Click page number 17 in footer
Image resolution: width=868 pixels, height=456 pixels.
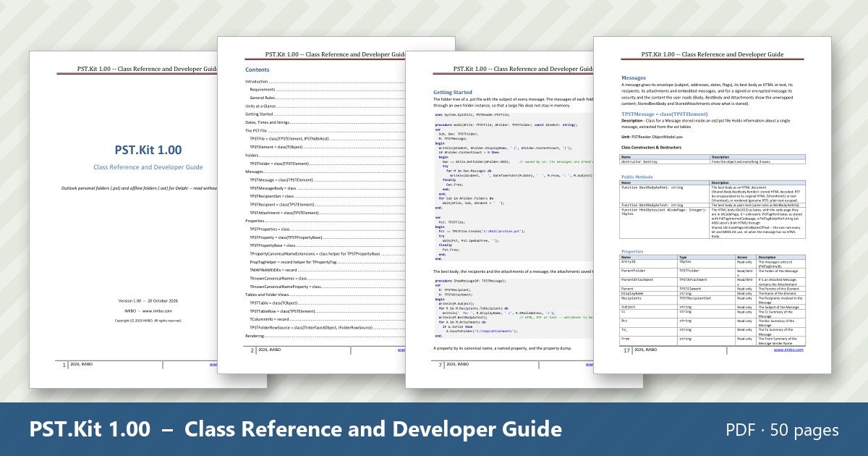(627, 350)
